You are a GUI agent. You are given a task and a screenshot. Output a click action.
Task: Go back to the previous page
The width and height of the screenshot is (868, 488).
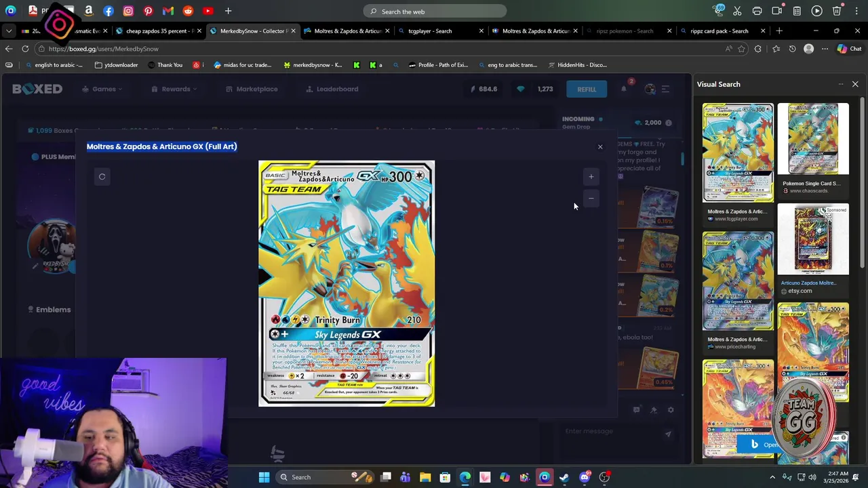(8, 49)
